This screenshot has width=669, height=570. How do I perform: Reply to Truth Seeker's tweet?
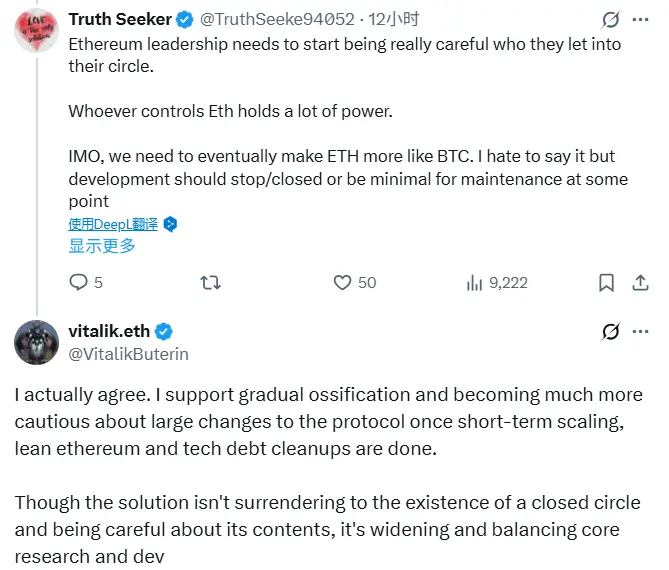point(79,283)
